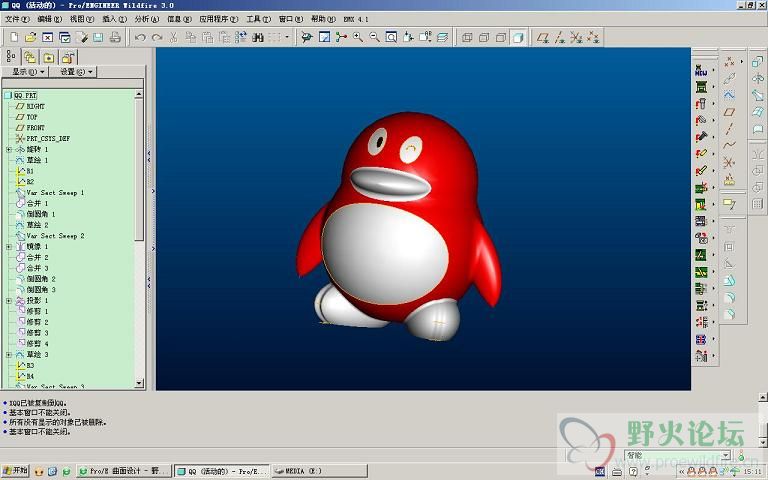Screen dimensions: 768x480
Task: Regenerate the model icon
Action: tap(241, 37)
